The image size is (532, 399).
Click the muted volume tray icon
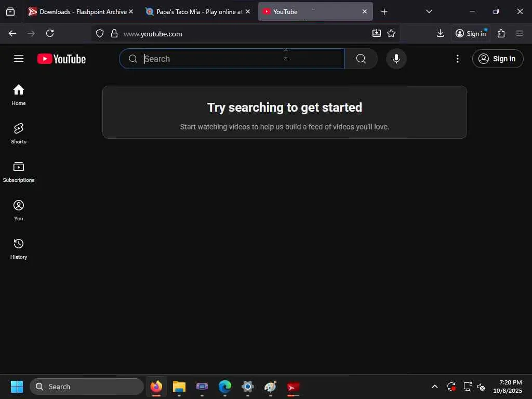tap(481, 387)
